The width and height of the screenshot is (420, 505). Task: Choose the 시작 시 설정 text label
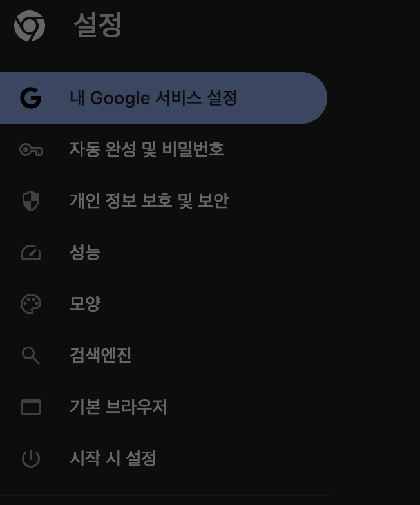click(113, 459)
